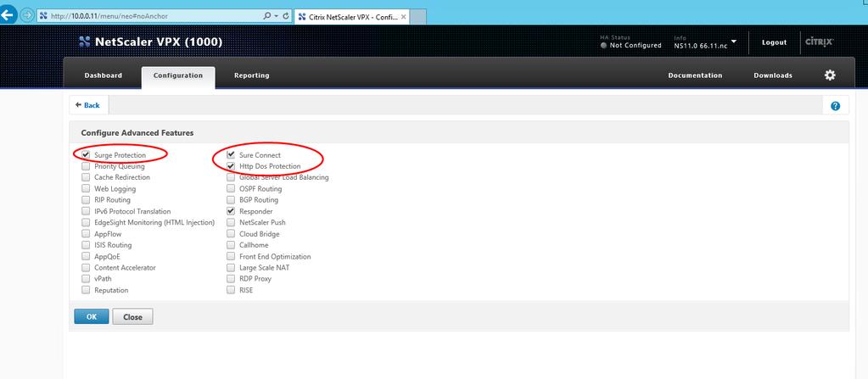
Task: Switch to the Dashboard tab
Action: point(103,75)
